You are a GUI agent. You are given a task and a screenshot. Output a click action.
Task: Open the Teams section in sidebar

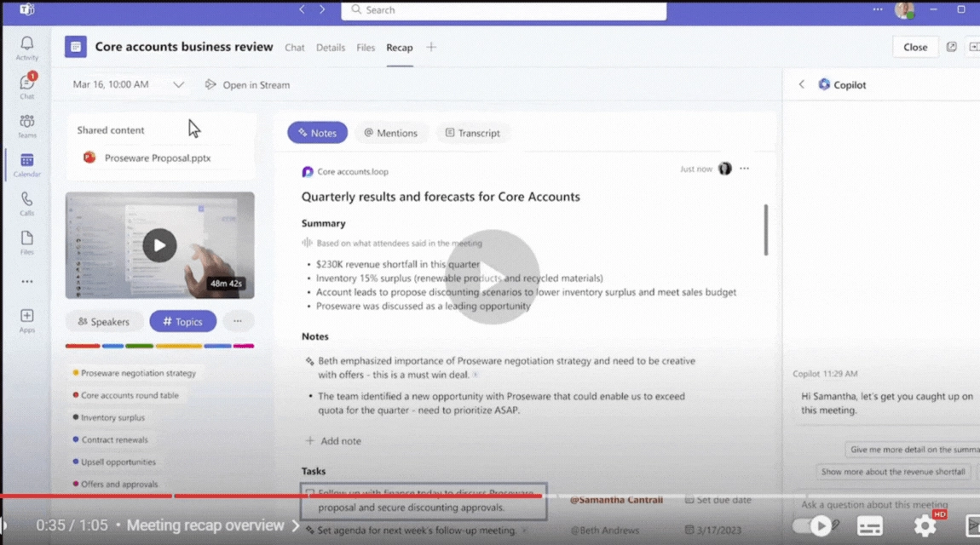[27, 125]
